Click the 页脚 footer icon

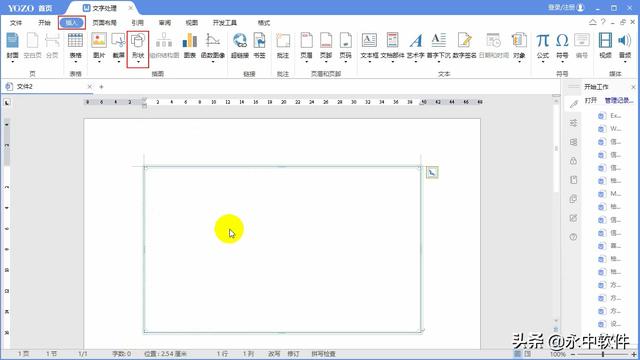[326, 41]
